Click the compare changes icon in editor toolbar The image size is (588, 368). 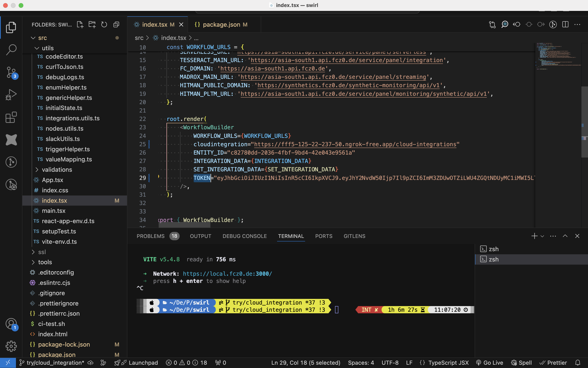coord(492,25)
